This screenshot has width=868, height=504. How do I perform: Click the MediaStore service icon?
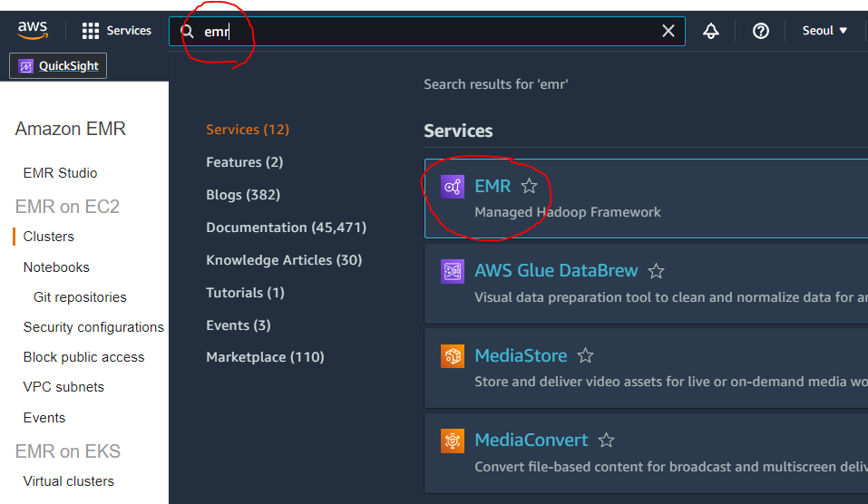pyautogui.click(x=453, y=355)
